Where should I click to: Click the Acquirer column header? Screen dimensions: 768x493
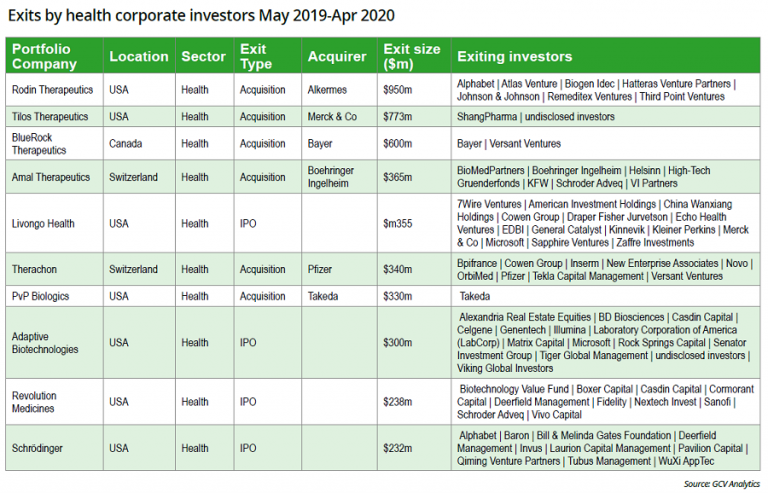338,57
